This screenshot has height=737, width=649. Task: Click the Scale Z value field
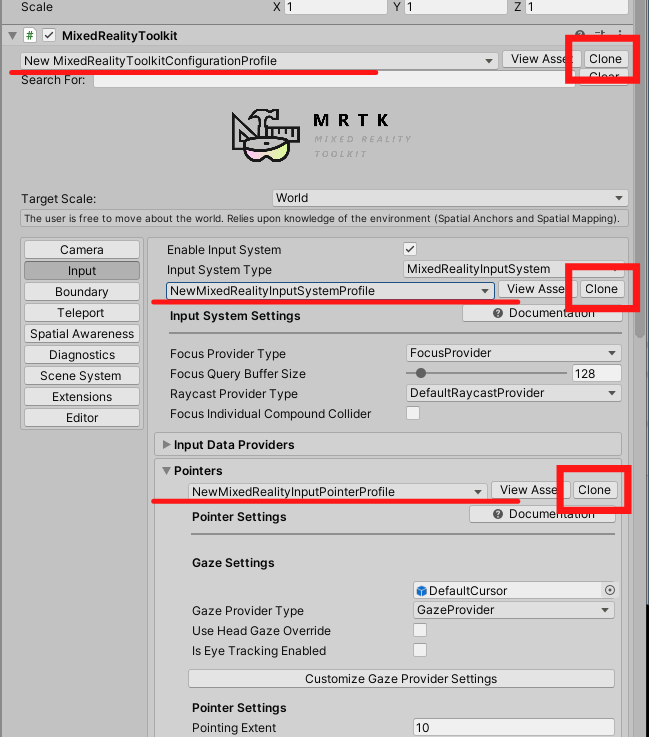click(576, 7)
